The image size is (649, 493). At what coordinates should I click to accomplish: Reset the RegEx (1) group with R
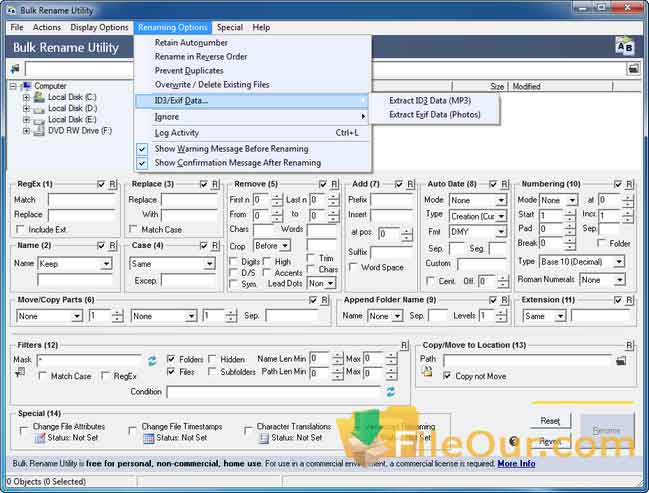click(x=113, y=184)
